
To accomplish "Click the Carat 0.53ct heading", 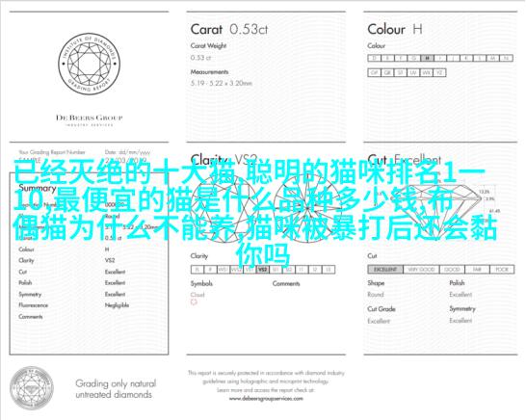I will tap(229, 30).
